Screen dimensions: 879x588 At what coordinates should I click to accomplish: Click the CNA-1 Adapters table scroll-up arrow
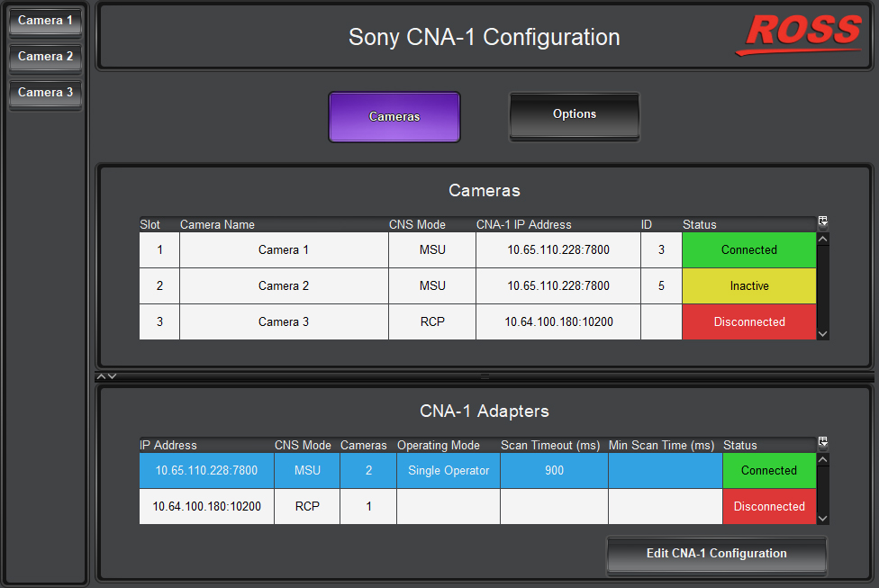[x=822, y=460]
